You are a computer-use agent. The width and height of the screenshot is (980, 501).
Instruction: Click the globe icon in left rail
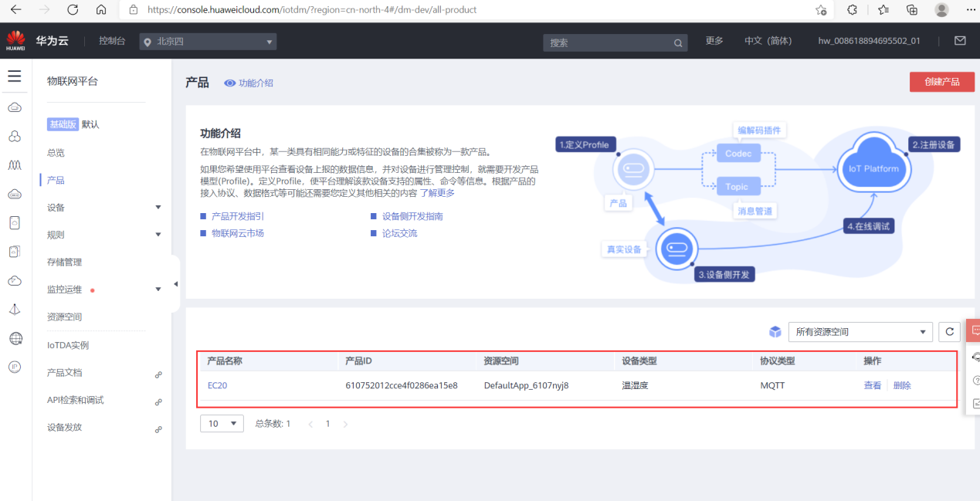(x=15, y=338)
